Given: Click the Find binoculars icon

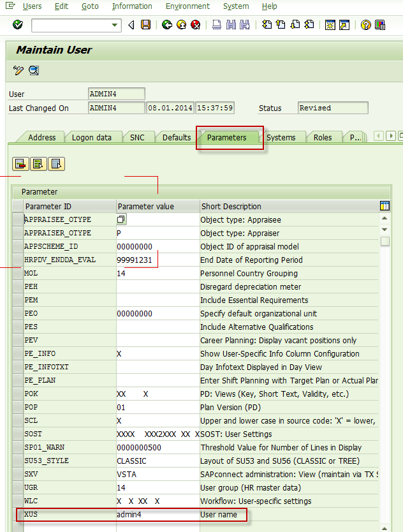Looking at the screenshot, I should tap(231, 25).
